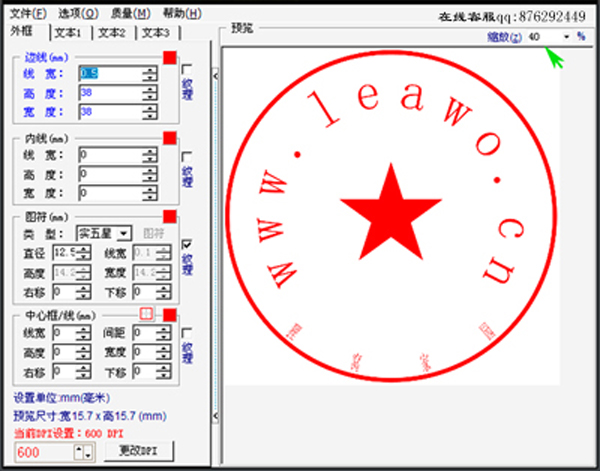The image size is (600, 471).
Task: Click the 预览尺寸 宽15.7 x 高15.7 text
Action: [x=90, y=416]
